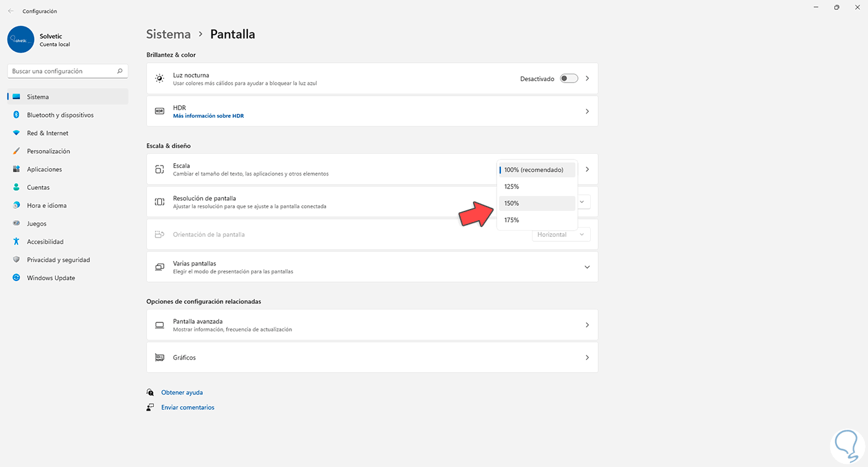This screenshot has width=868, height=467.
Task: Click the Red & Internet wifi icon
Action: [16, 133]
